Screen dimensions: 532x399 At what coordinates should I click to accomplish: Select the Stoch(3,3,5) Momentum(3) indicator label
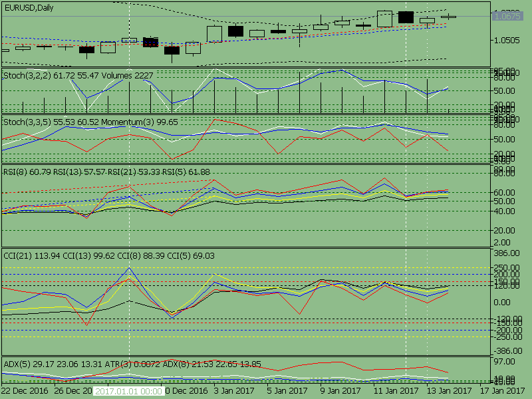[x=90, y=122]
